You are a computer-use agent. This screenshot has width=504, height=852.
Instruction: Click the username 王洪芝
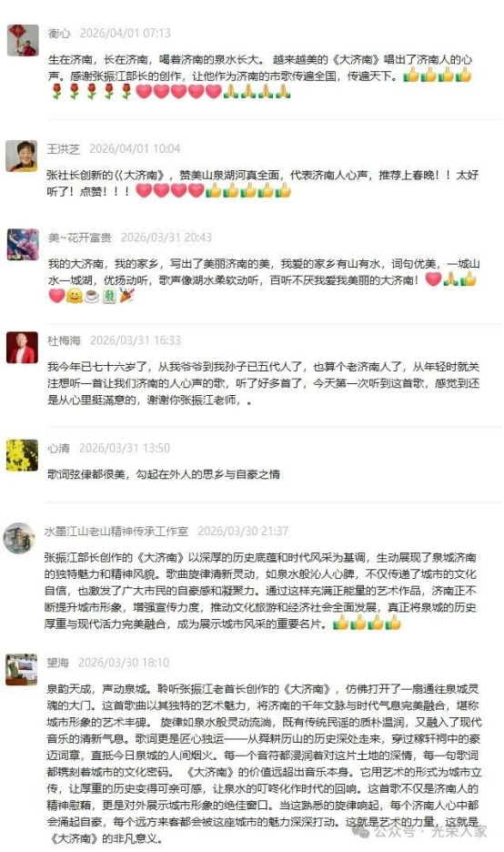point(63,149)
